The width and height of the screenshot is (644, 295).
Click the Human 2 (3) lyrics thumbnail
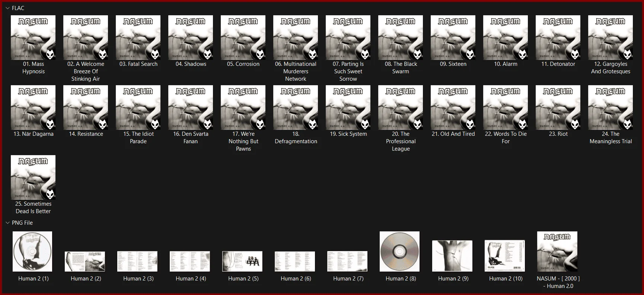tap(137, 262)
